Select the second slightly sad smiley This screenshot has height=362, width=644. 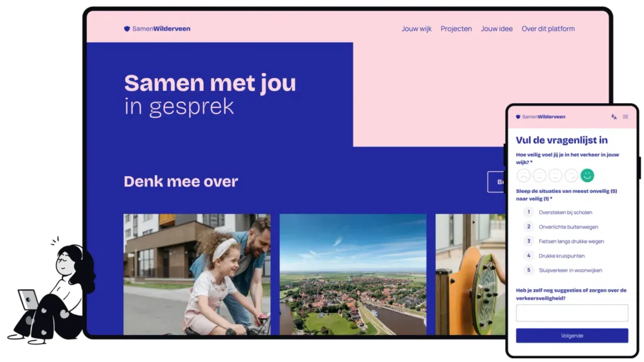(x=540, y=175)
